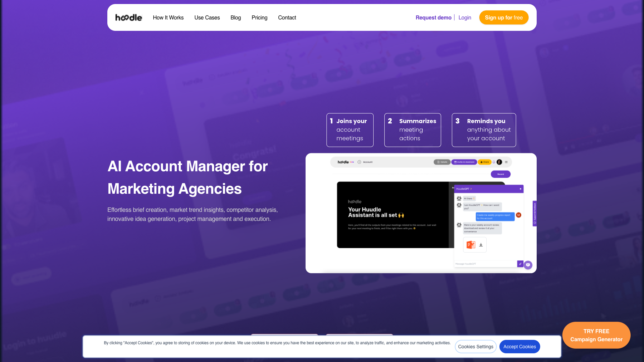The image size is (644, 362).
Task: Open the Blog navigation item
Action: click(x=236, y=17)
